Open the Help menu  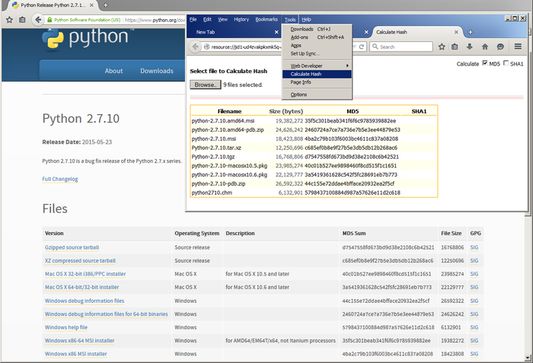coord(306,19)
